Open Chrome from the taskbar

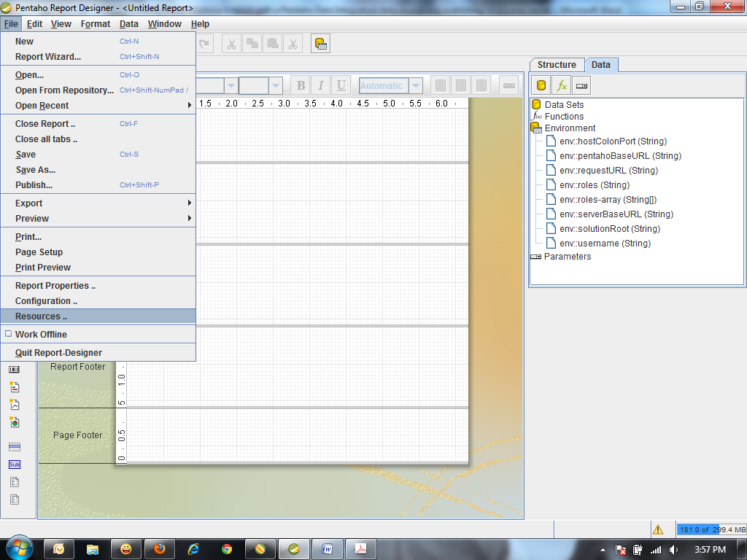[x=227, y=549]
